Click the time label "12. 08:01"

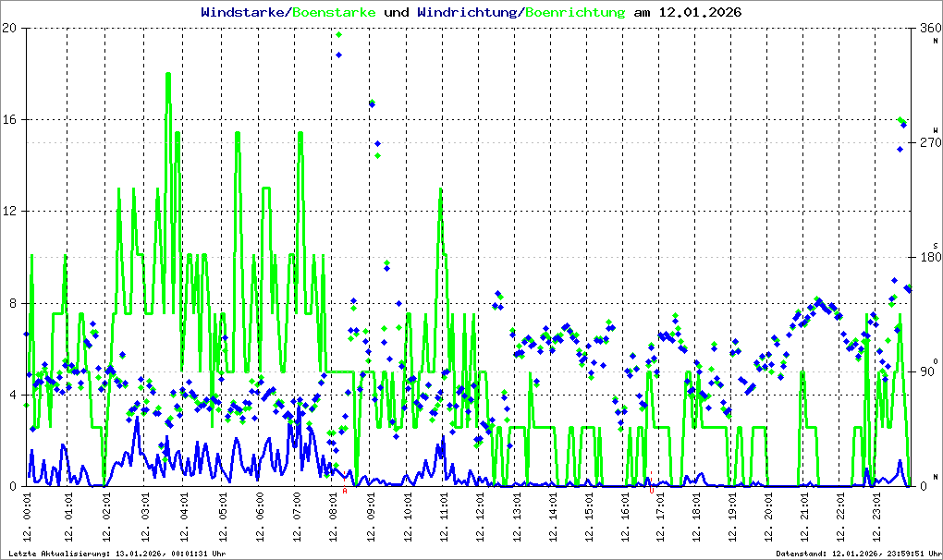333,517
